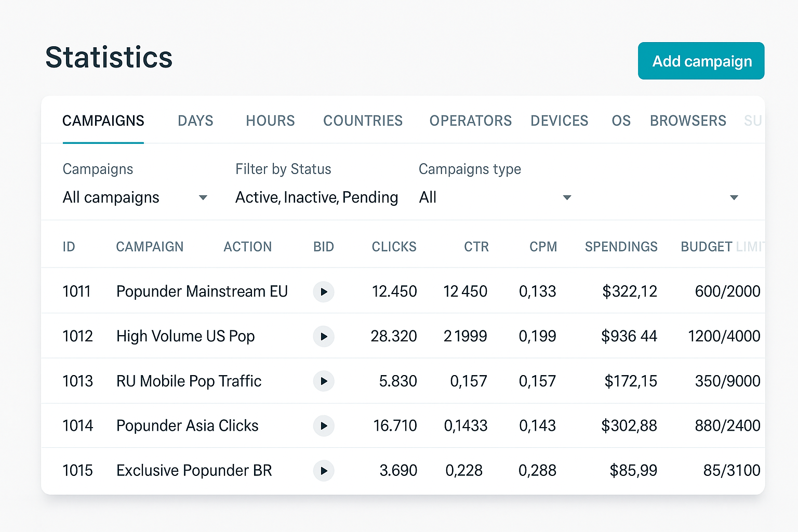
Task: Click campaign ID 1013
Action: click(x=77, y=381)
